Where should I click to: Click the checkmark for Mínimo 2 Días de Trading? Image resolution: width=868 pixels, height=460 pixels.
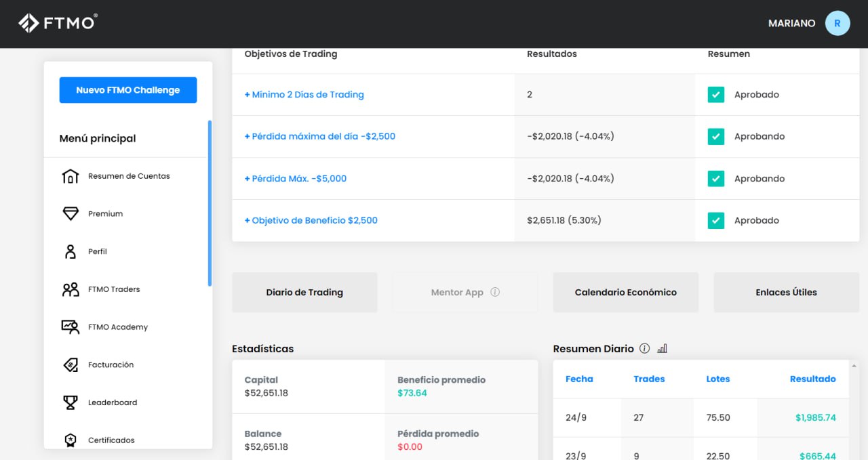(x=715, y=95)
